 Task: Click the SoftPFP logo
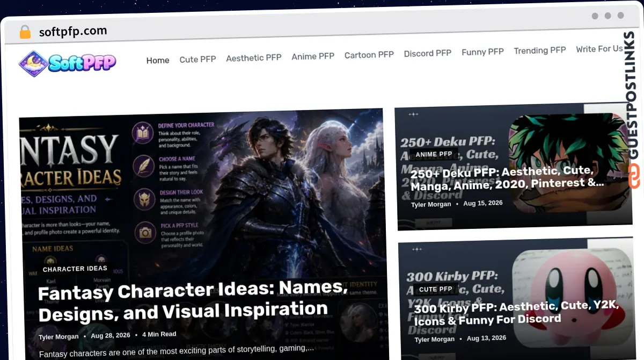tap(68, 63)
